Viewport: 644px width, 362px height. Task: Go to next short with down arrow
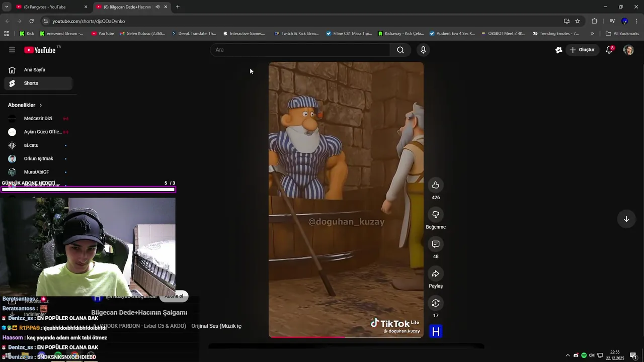click(x=626, y=219)
